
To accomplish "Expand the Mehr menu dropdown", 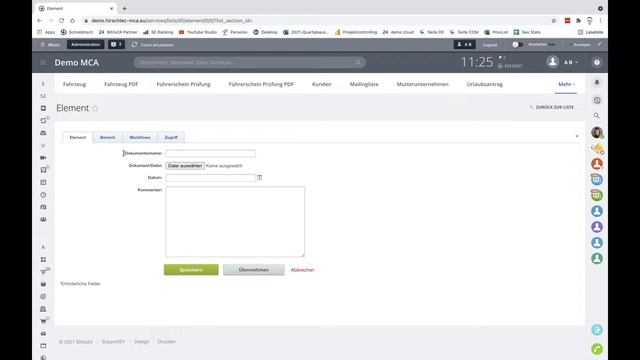I will (x=566, y=84).
